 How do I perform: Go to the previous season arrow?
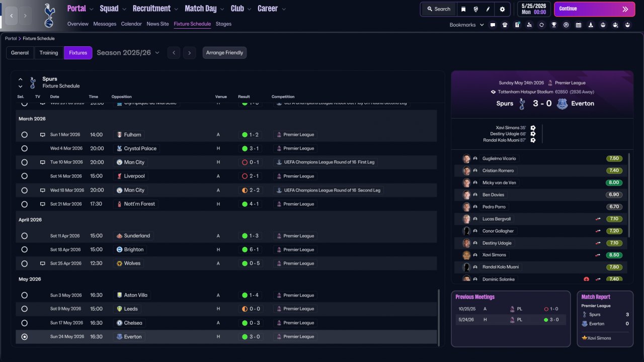[x=174, y=53]
